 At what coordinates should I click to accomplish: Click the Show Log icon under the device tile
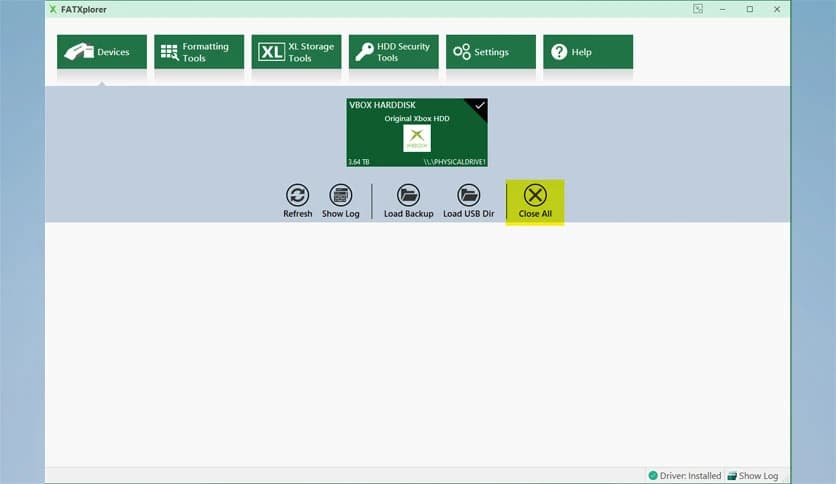341,195
